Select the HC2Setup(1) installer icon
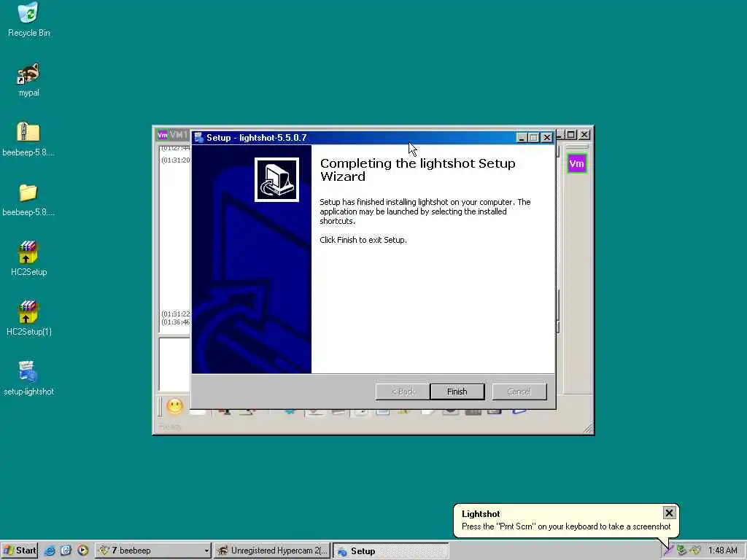Viewport: 747px width, 560px height. (x=28, y=319)
